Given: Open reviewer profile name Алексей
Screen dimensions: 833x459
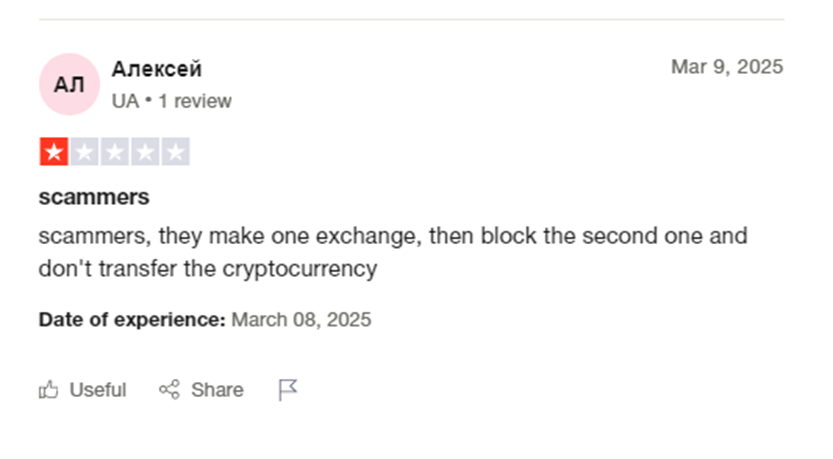Looking at the screenshot, I should coord(156,69).
